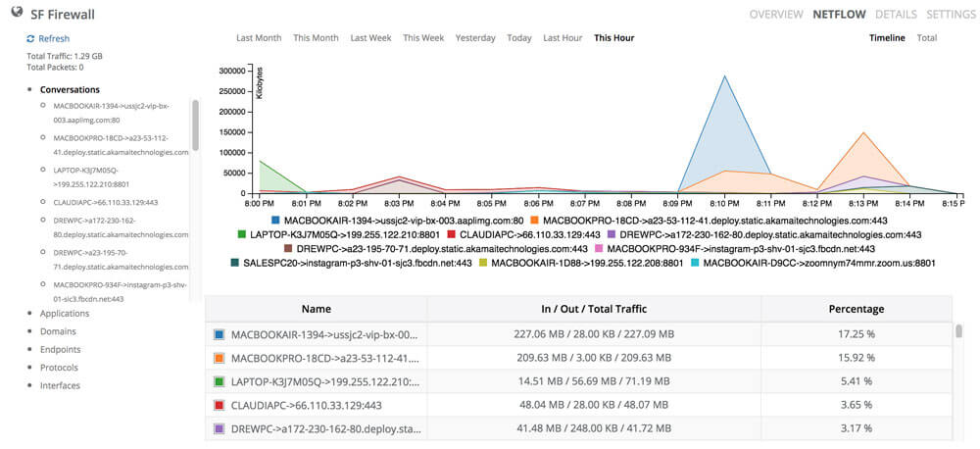Image resolution: width=980 pixels, height=449 pixels.
Task: Expand the Protocols list
Action: click(x=60, y=368)
